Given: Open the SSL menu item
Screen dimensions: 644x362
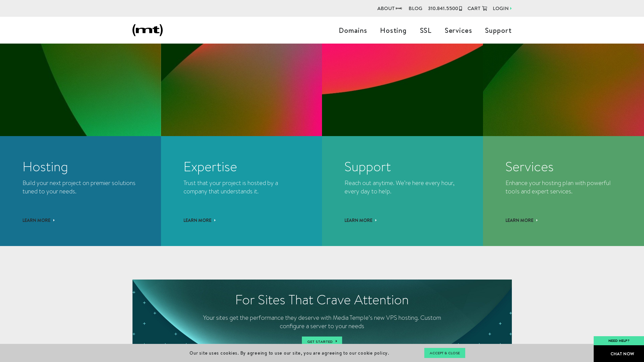Looking at the screenshot, I should click(x=426, y=31).
